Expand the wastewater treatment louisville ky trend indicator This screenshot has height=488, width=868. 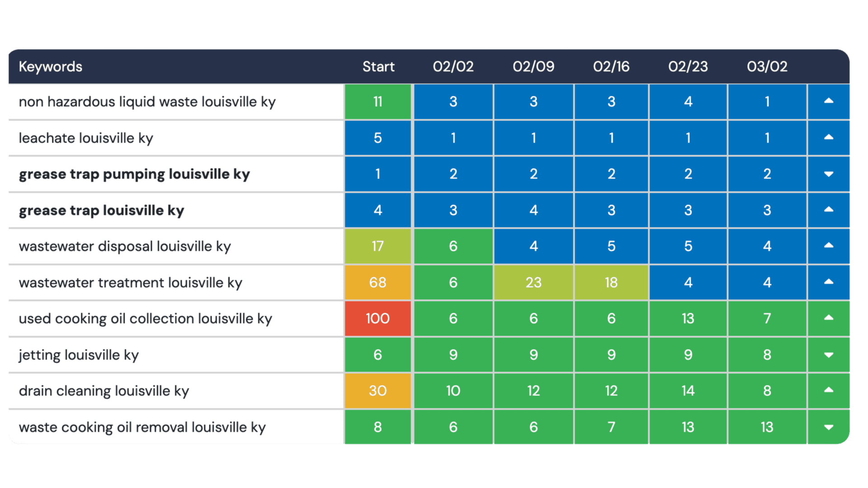pos(829,282)
